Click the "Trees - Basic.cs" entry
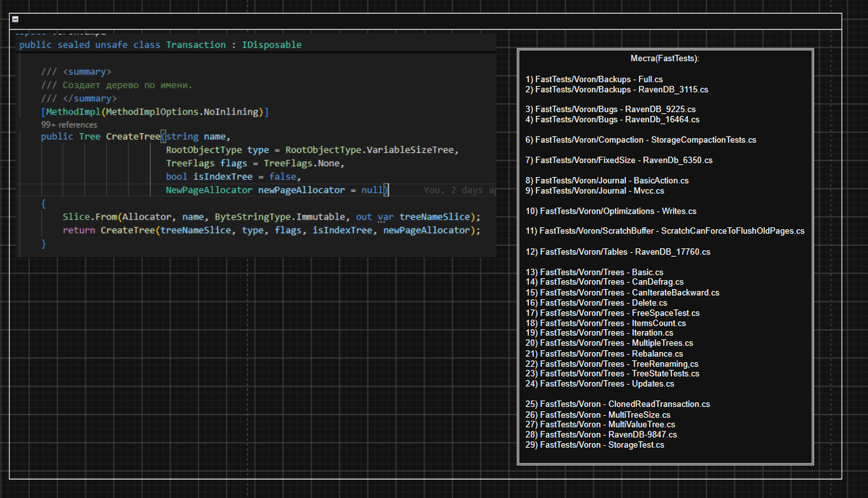Viewport: 868px width, 498px height. [x=595, y=272]
